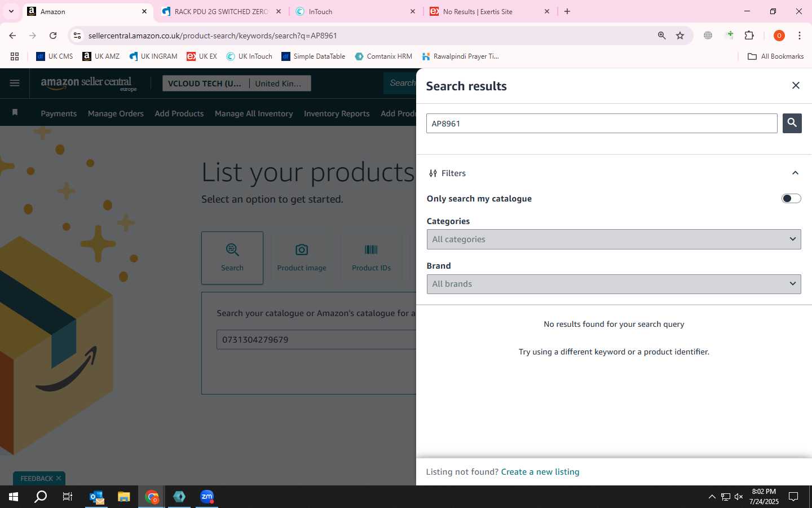Choose the Search magnifier option card
The height and width of the screenshot is (508, 812).
pos(232,257)
